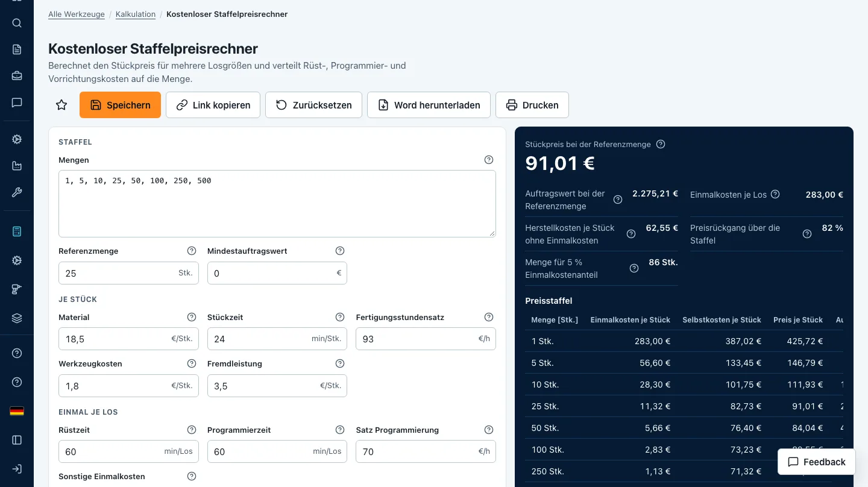This screenshot has width=868, height=487.
Task: Mark the tool as favorite with the star
Action: [x=61, y=105]
